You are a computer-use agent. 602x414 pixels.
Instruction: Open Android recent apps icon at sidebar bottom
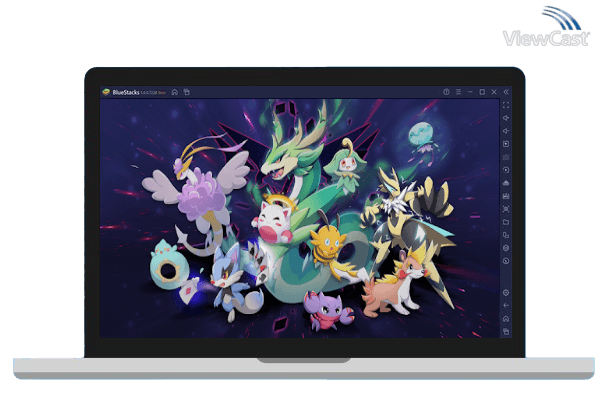click(506, 331)
